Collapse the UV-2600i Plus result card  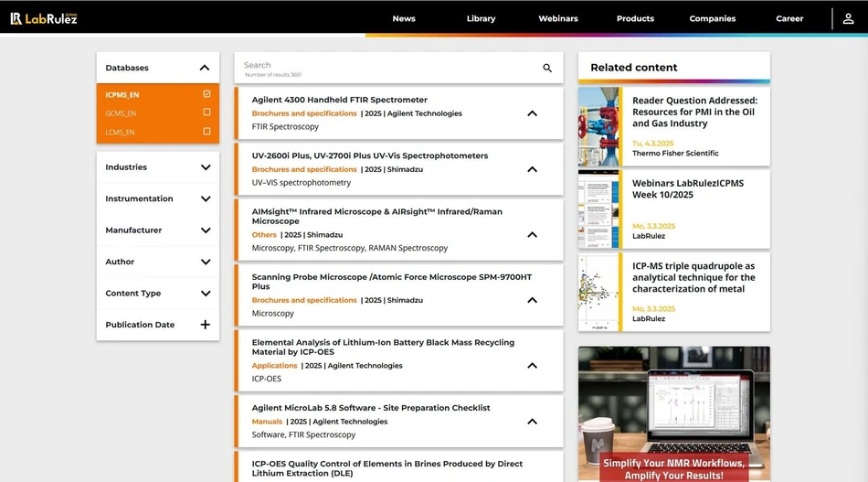click(532, 169)
